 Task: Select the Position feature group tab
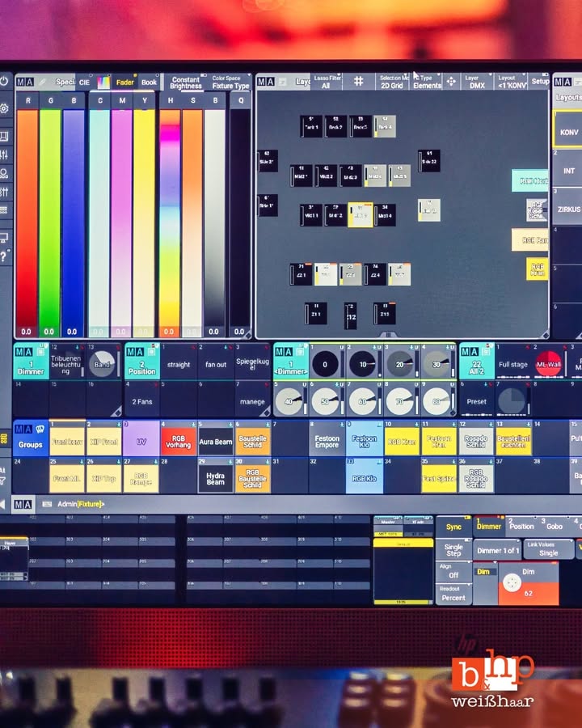pos(521,526)
